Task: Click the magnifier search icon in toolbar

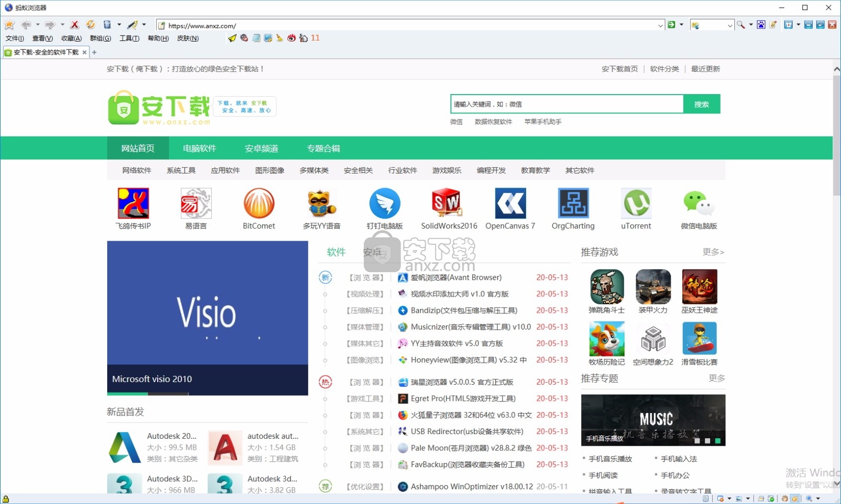Action: pyautogui.click(x=741, y=25)
